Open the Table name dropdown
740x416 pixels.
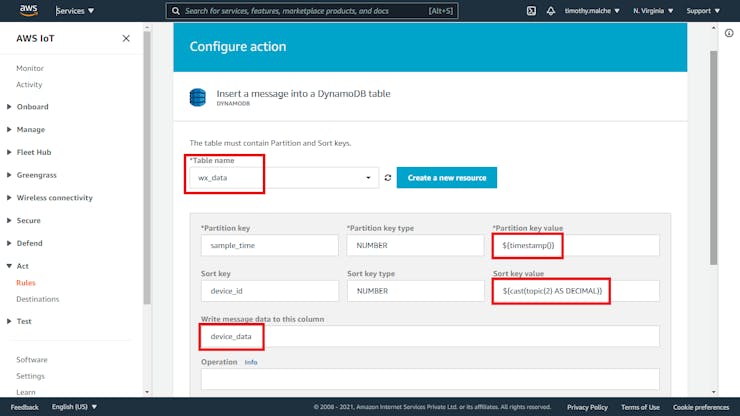point(284,178)
